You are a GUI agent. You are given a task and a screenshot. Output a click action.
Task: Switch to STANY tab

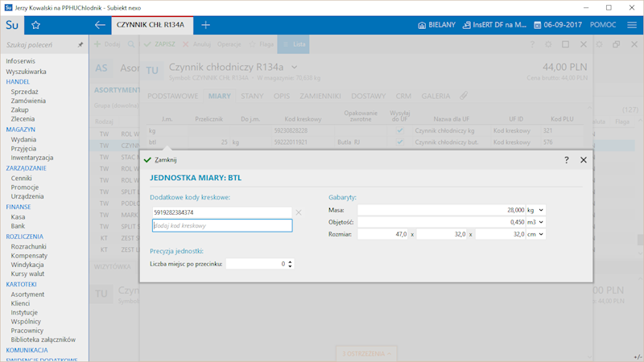point(252,96)
